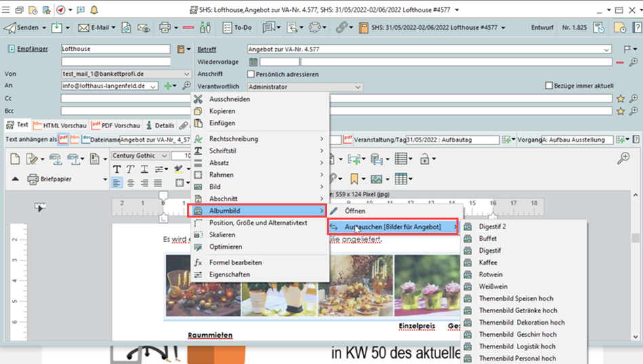
Task: Toggle the Bezüge immer aktuell checkbox
Action: click(549, 86)
